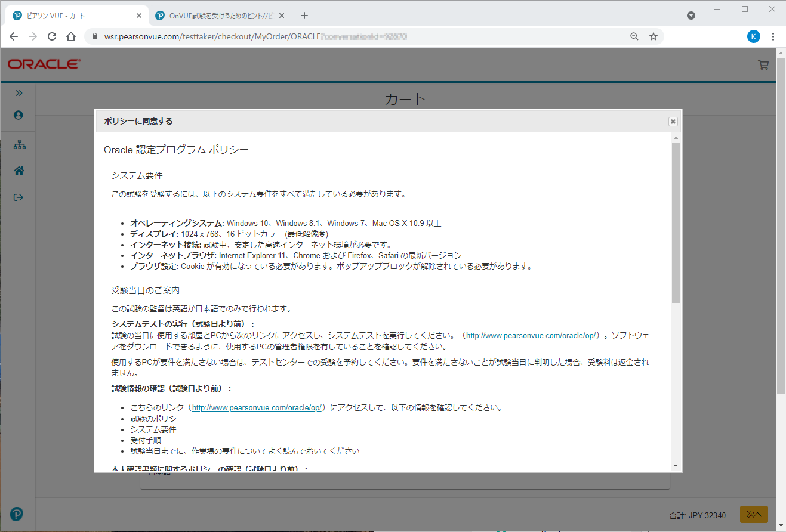The height and width of the screenshot is (532, 786).
Task: Open pearsonvue.com link after こちらのリンク
Action: [x=257, y=408]
